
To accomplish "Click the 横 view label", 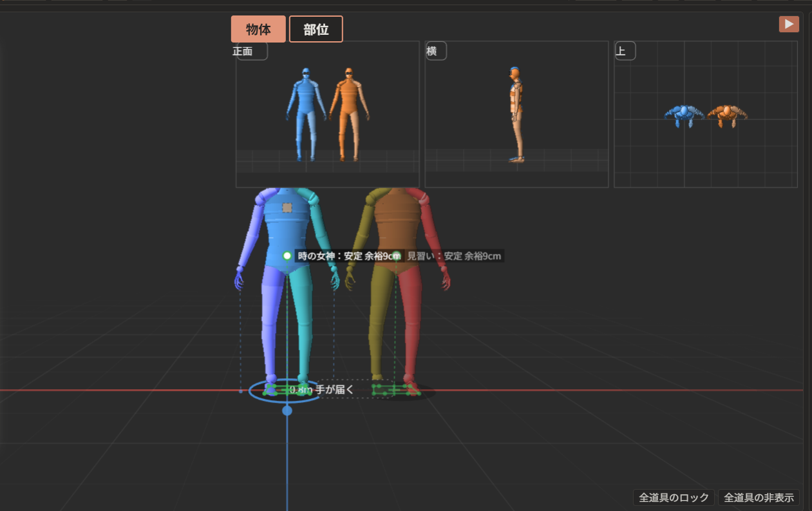I will point(436,52).
